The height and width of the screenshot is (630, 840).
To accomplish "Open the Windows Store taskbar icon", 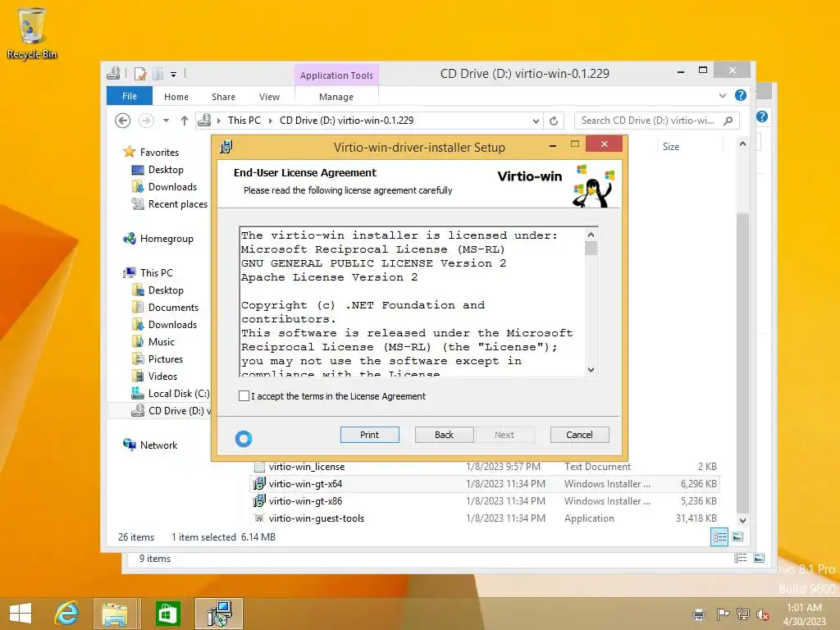I will point(167,614).
